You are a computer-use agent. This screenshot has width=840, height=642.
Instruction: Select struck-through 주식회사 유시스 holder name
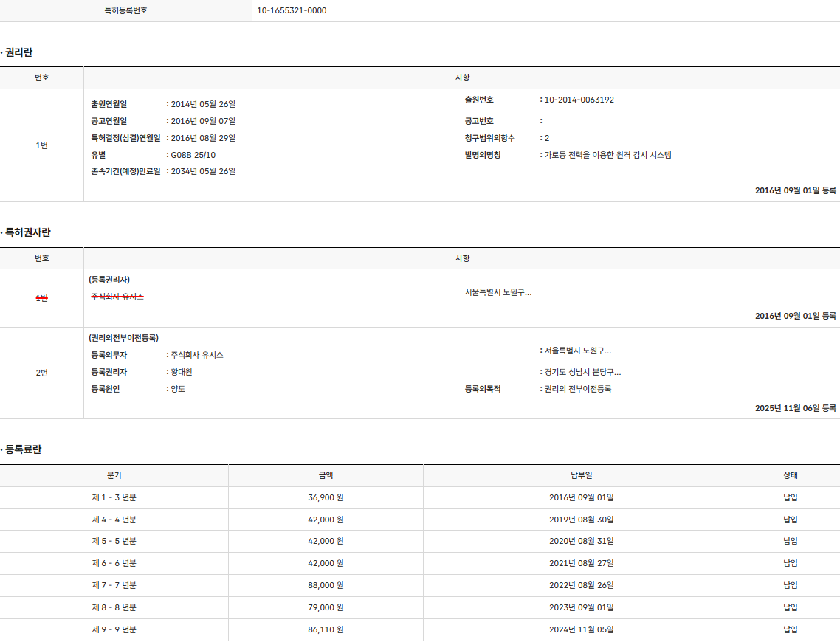pos(117,297)
